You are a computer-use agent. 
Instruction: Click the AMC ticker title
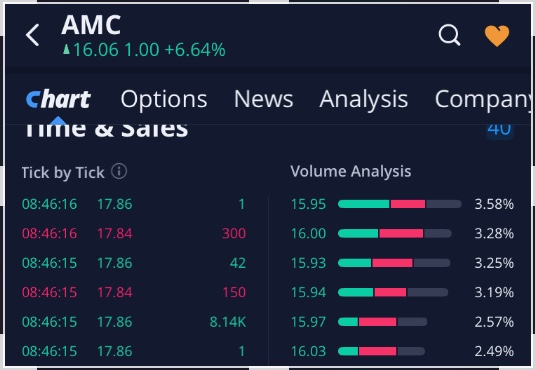click(91, 25)
